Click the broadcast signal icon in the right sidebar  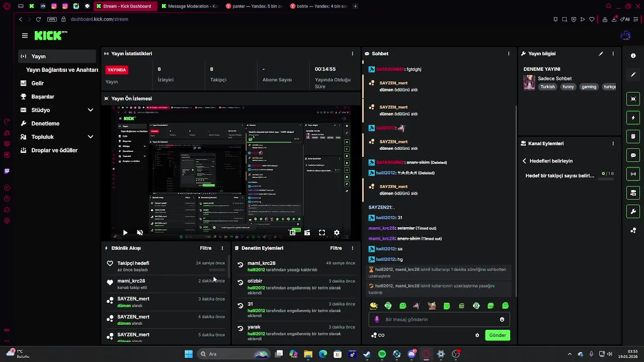(633, 174)
